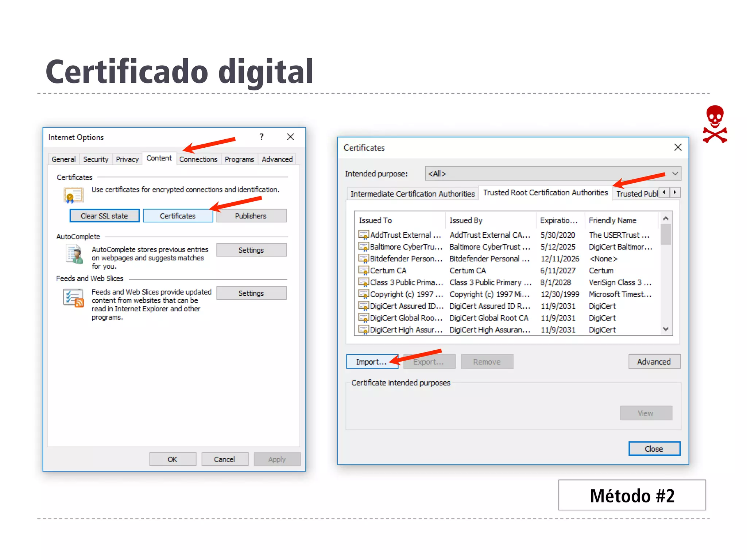Sort by the Expiration column header
This screenshot has height=560, width=747.
click(560, 220)
